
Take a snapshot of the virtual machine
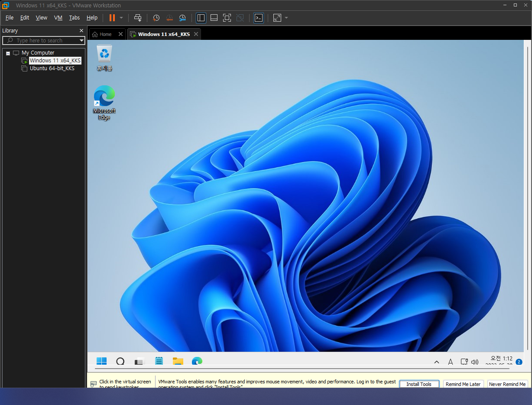pos(156,18)
